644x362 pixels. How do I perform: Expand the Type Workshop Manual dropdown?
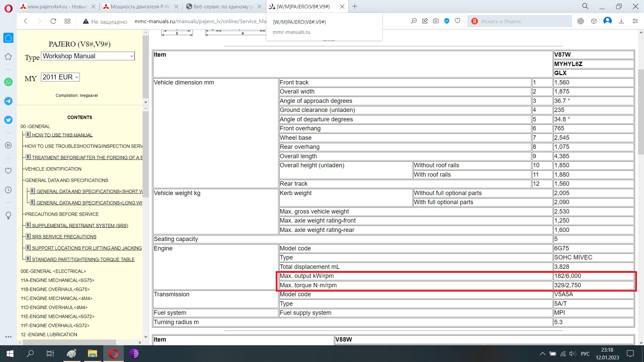pyautogui.click(x=88, y=56)
